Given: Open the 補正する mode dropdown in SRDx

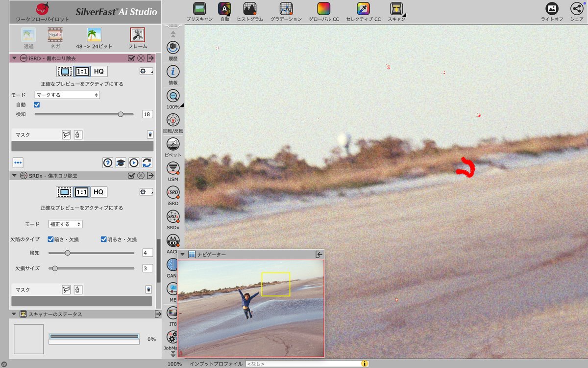Looking at the screenshot, I should pos(65,223).
